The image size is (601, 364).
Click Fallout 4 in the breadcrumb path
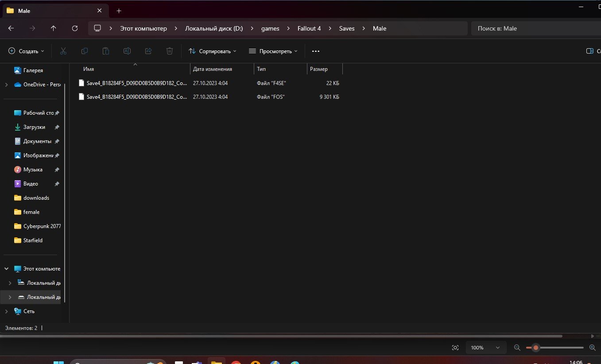click(309, 28)
